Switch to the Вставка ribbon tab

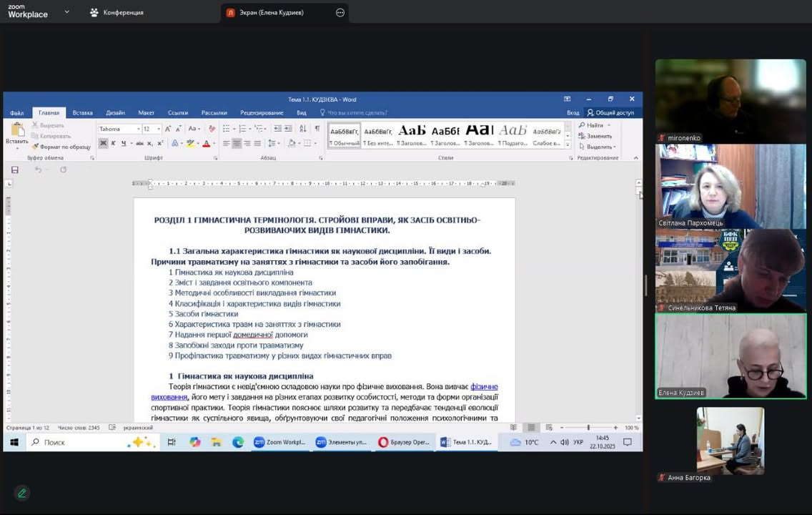point(82,112)
